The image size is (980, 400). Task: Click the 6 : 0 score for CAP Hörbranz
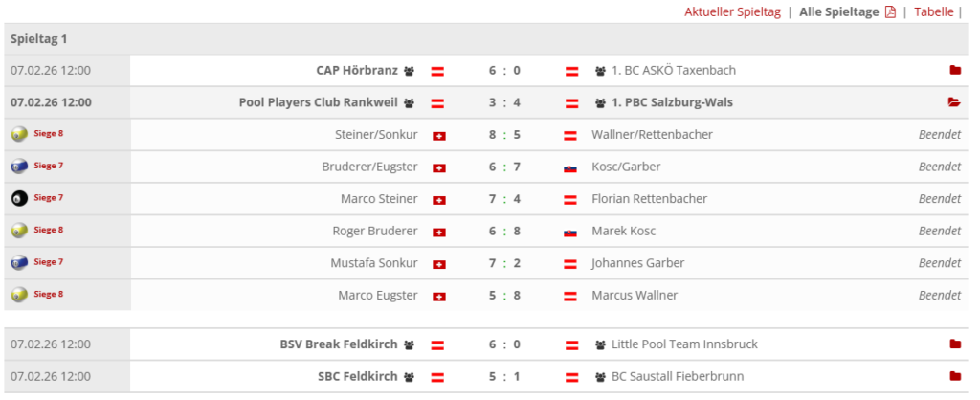pyautogui.click(x=504, y=70)
